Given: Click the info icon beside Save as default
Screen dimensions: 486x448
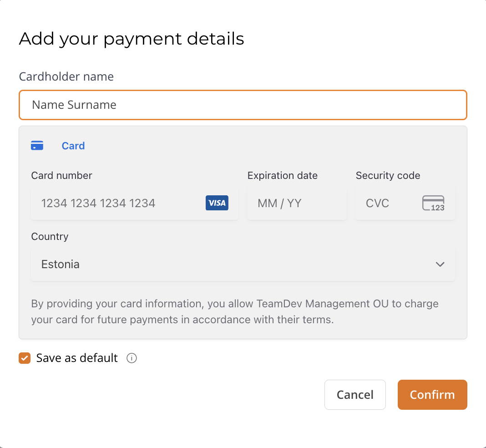Looking at the screenshot, I should 132,358.
